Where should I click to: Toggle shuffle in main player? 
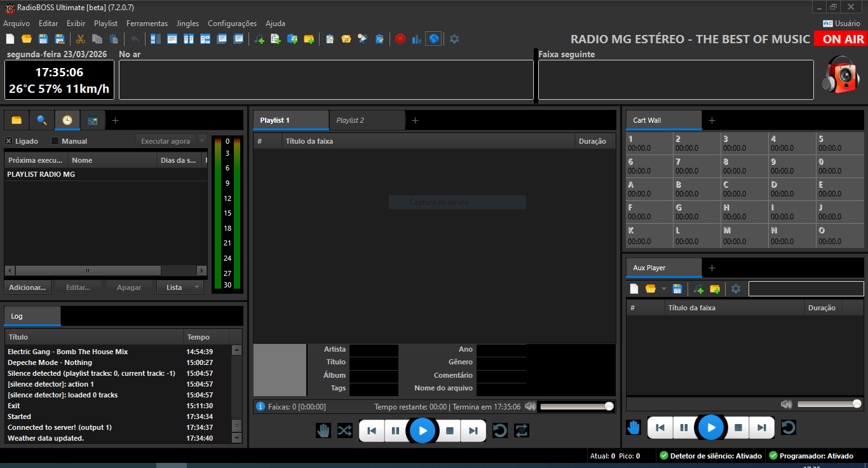[x=344, y=430]
